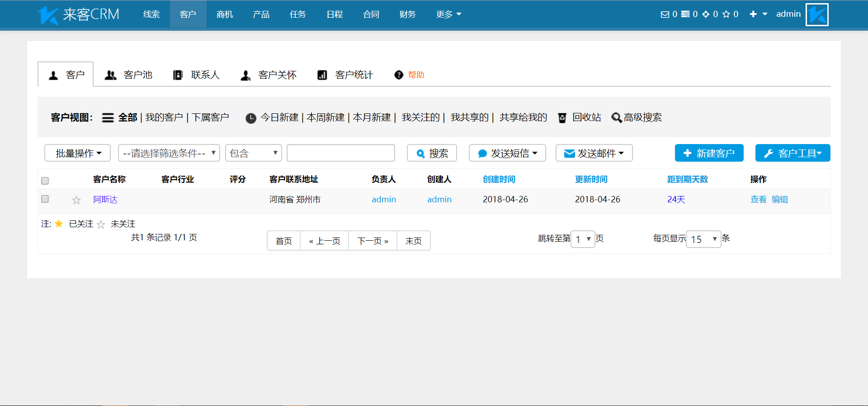The width and height of the screenshot is (868, 406).
Task: Show 我关注的 customers
Action: (420, 117)
